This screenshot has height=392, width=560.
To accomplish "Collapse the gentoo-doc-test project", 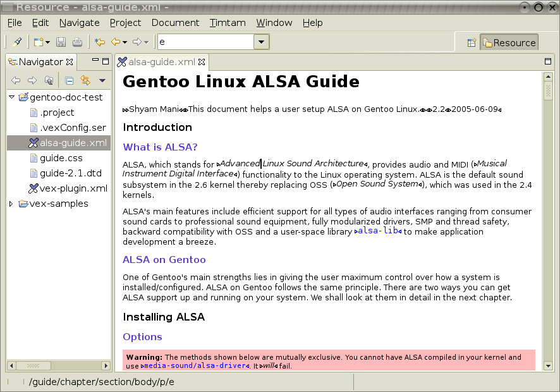I will 12,97.
